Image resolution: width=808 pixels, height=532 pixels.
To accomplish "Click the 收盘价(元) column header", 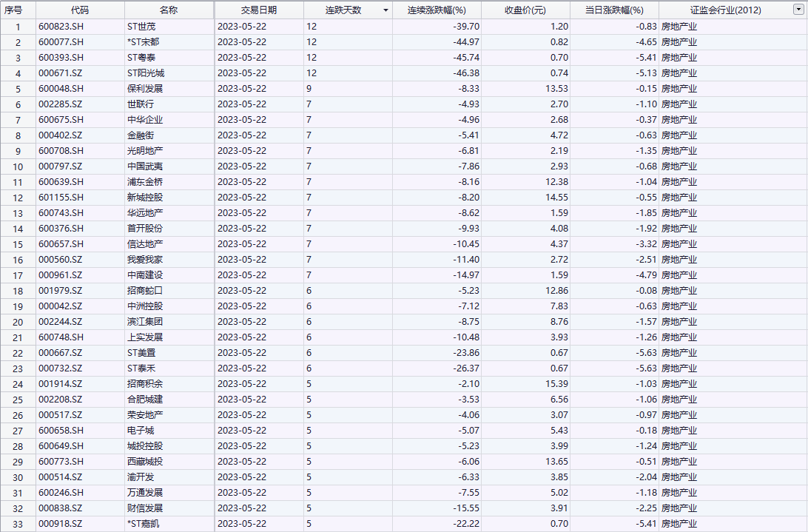I will click(525, 10).
